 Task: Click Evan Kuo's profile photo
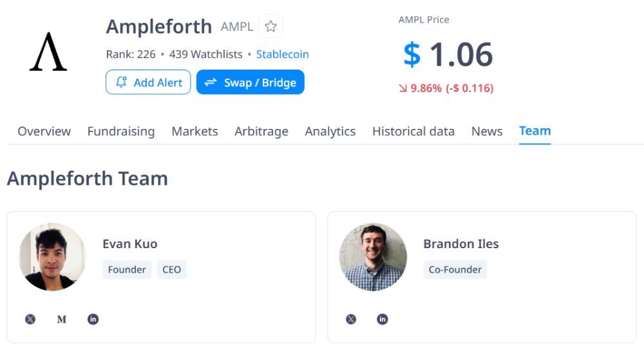tap(52, 257)
